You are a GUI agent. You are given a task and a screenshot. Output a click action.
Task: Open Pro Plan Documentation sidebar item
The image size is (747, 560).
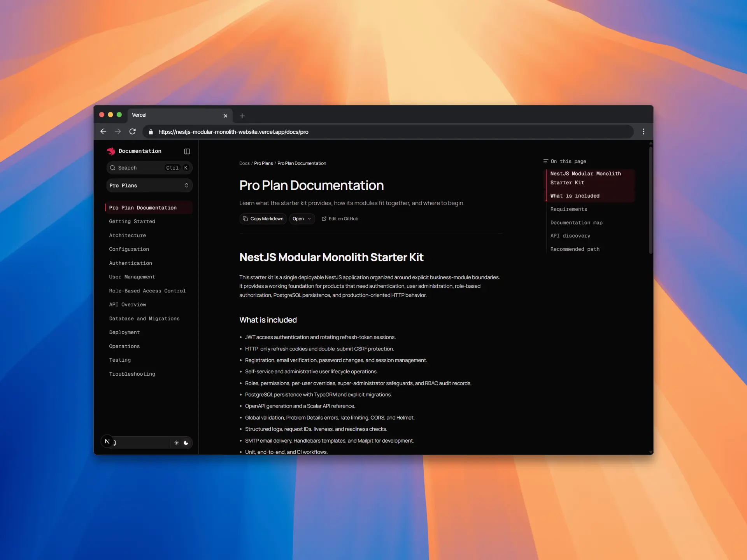tap(149, 208)
